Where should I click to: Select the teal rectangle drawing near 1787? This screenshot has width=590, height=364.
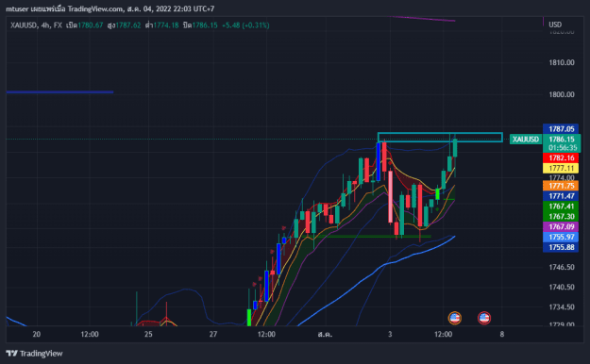tap(440, 138)
